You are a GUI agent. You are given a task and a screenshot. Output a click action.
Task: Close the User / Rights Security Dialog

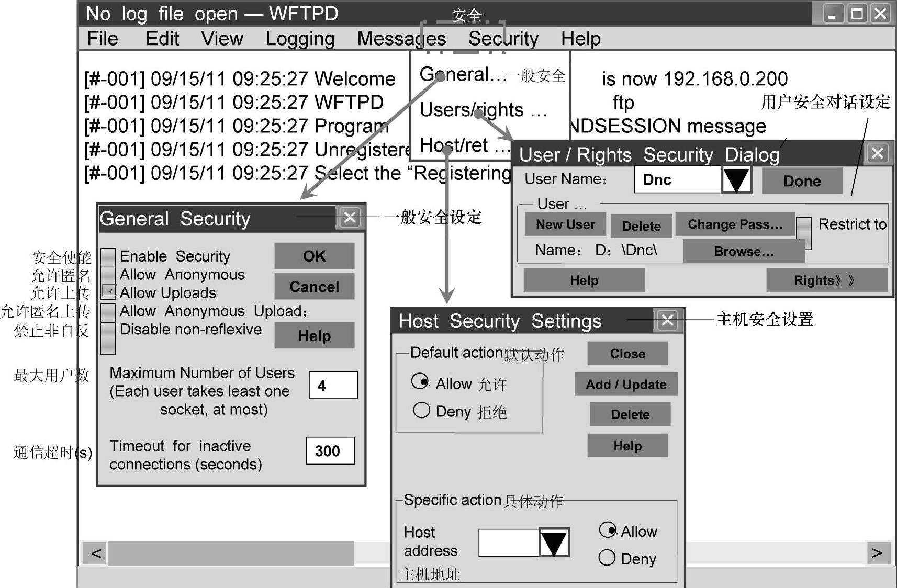878,153
